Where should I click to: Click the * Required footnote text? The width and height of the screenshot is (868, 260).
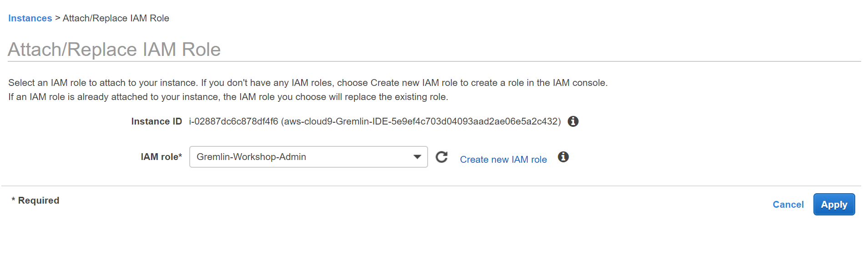[35, 200]
